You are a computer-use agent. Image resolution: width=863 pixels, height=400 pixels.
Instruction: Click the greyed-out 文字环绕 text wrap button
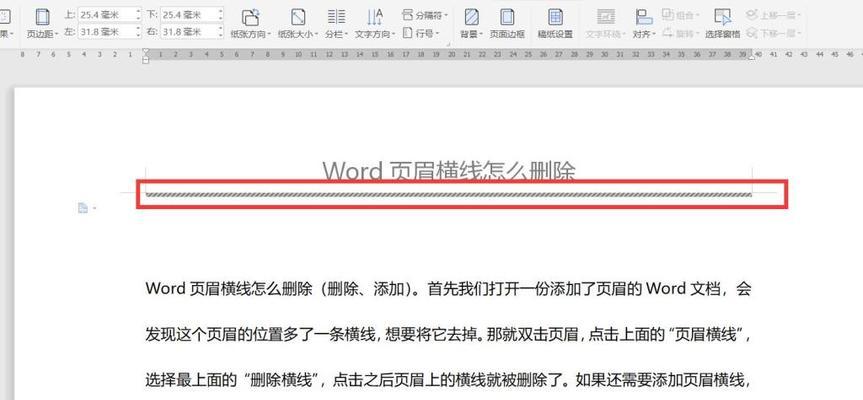click(x=606, y=23)
